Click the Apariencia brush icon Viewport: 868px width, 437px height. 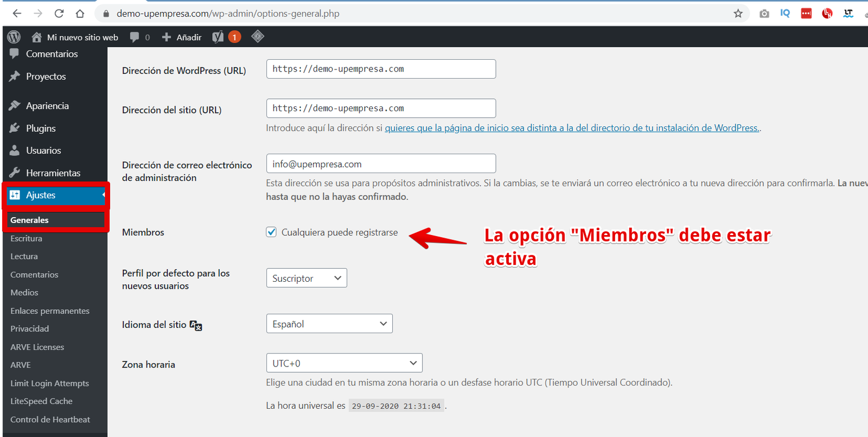[x=15, y=106]
